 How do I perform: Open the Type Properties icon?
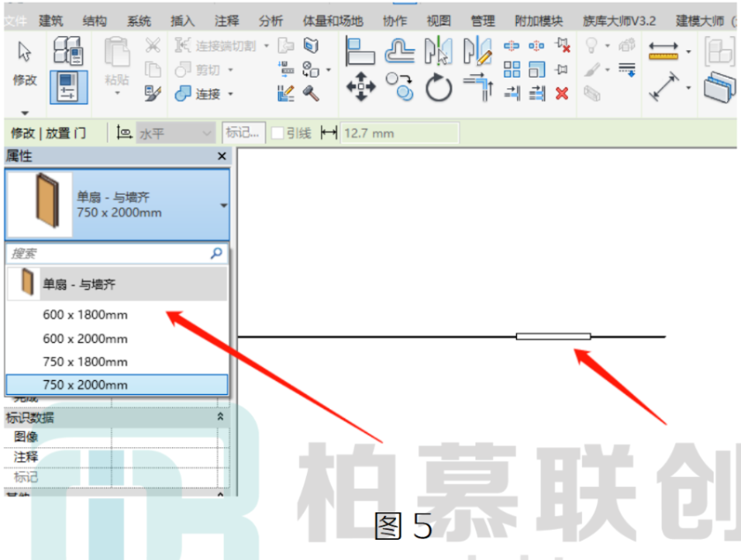click(68, 50)
